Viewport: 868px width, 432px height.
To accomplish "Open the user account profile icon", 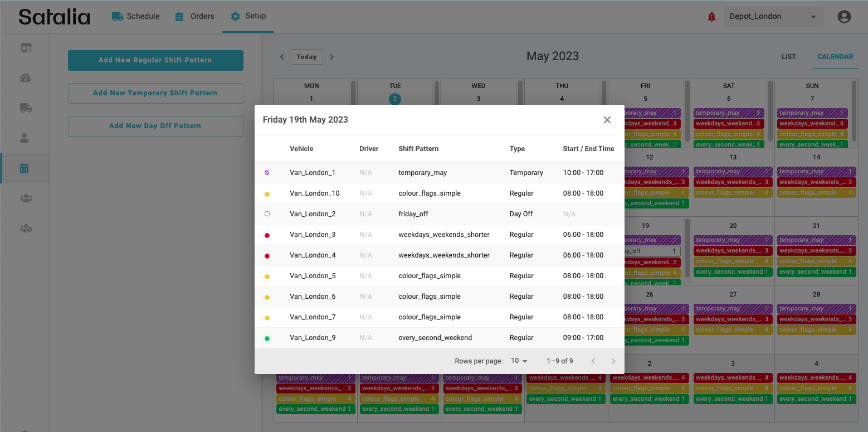I will 844,17.
